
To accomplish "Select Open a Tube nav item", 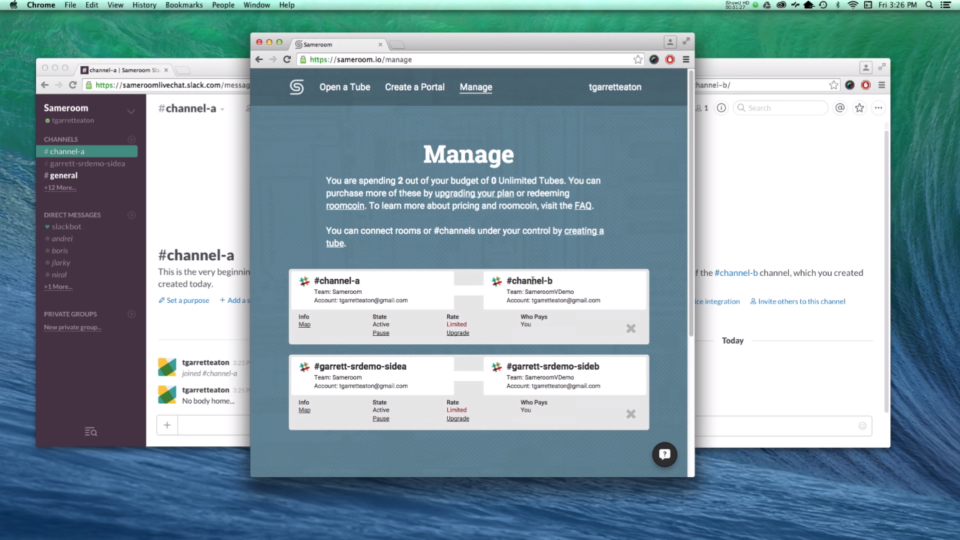I will coord(345,87).
